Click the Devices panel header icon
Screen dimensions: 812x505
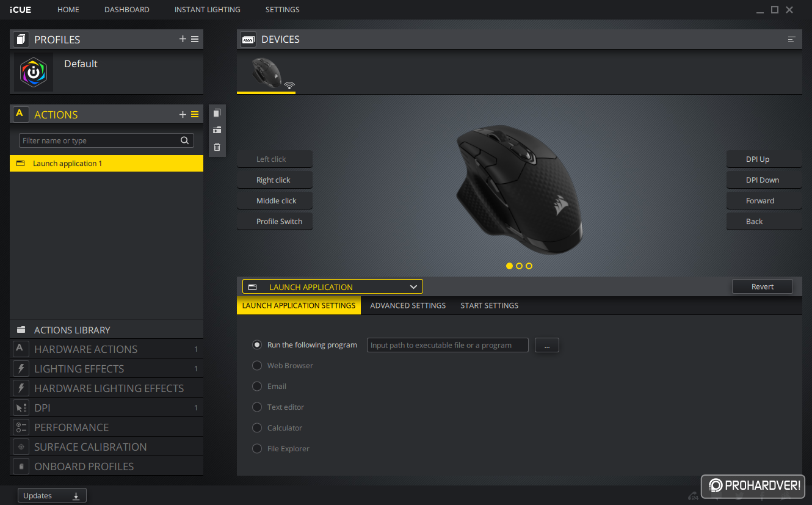coord(248,39)
